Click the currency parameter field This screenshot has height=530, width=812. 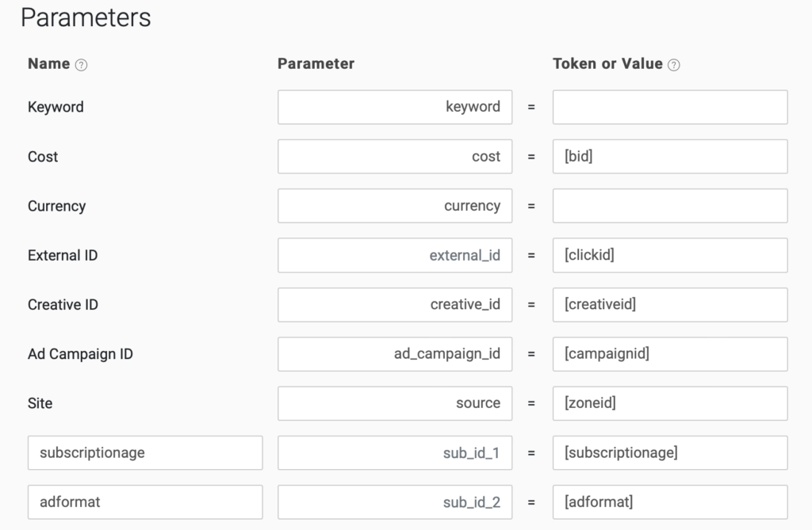394,206
